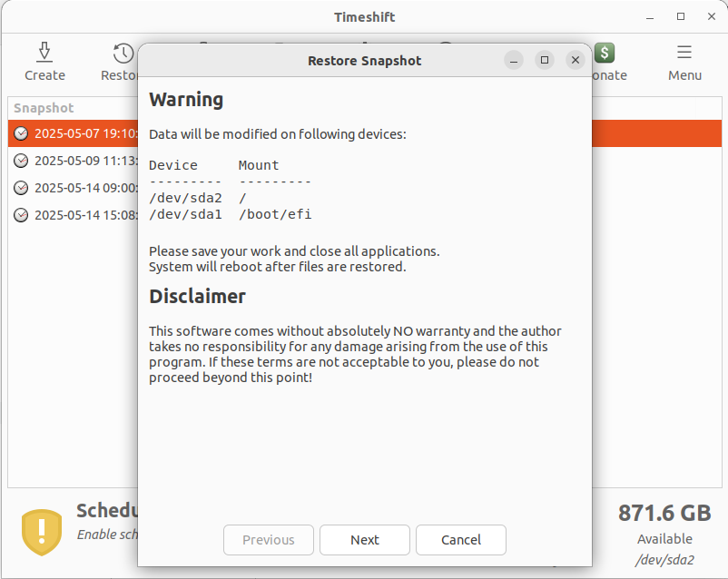The image size is (728, 579).
Task: Minimize the Restore Snapshot dialog
Action: (514, 60)
